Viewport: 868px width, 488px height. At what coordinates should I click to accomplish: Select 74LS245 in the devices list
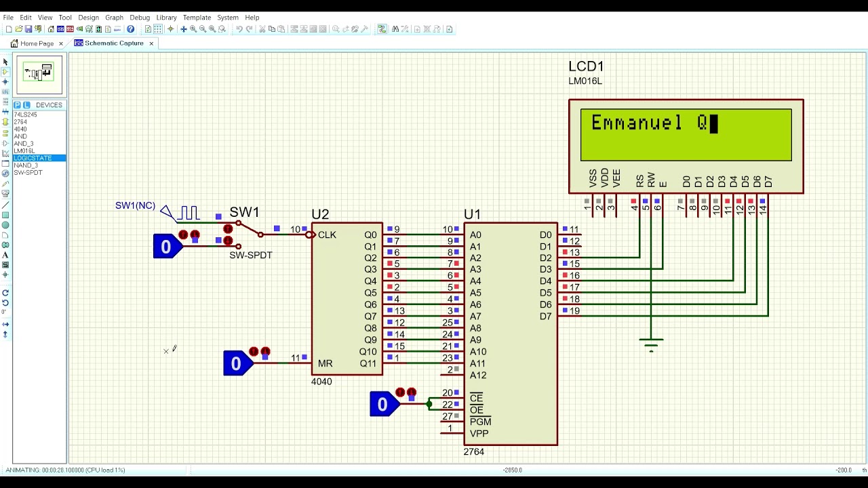click(39, 115)
